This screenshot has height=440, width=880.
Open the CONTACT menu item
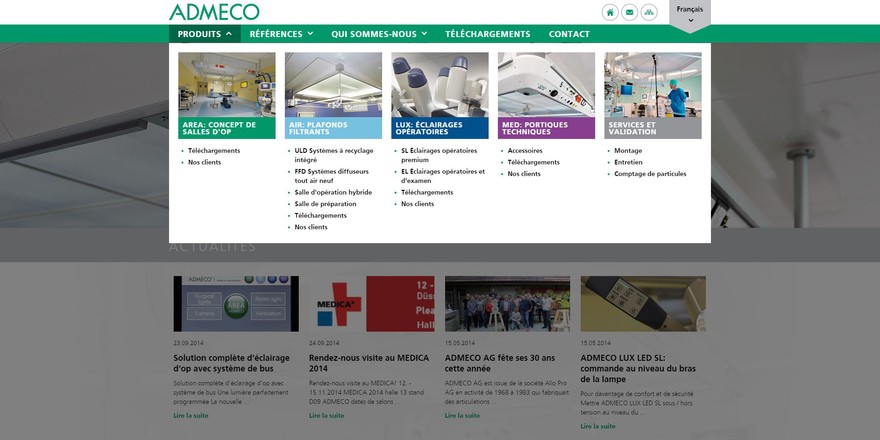(569, 34)
